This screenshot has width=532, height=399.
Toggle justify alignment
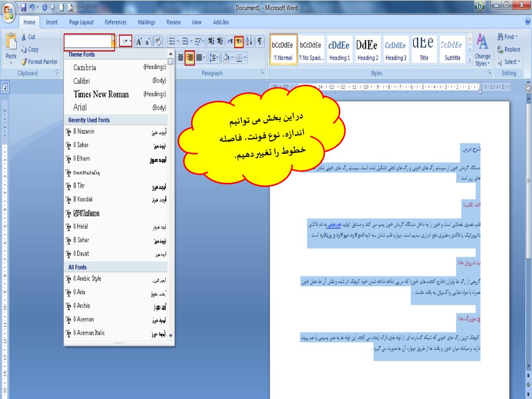click(x=199, y=58)
